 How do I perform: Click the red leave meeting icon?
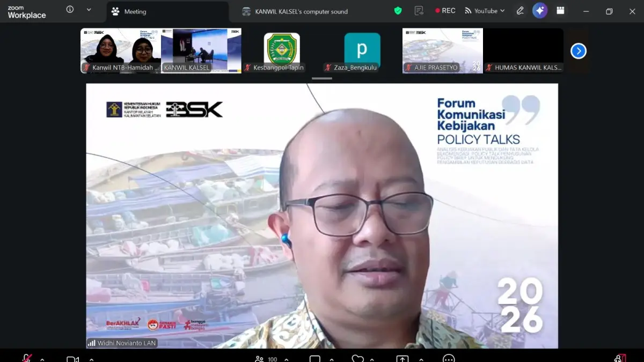pyautogui.click(x=620, y=358)
